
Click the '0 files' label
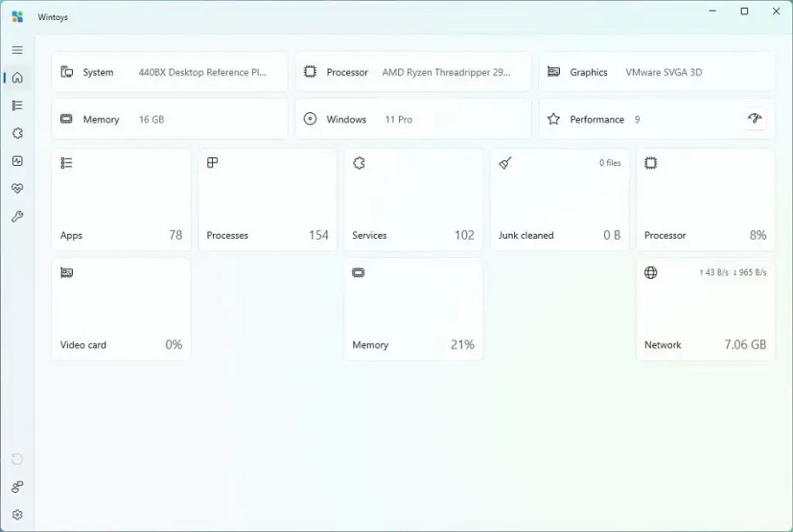pos(610,163)
